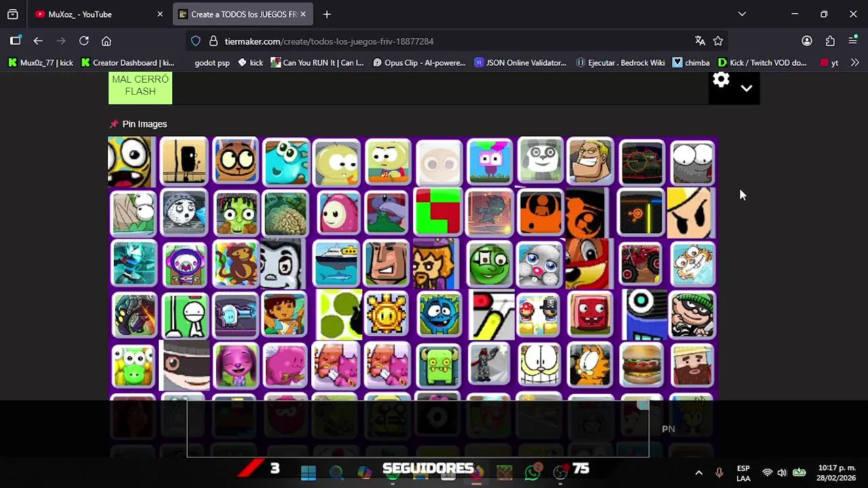Open the browser application menu

pos(853,41)
